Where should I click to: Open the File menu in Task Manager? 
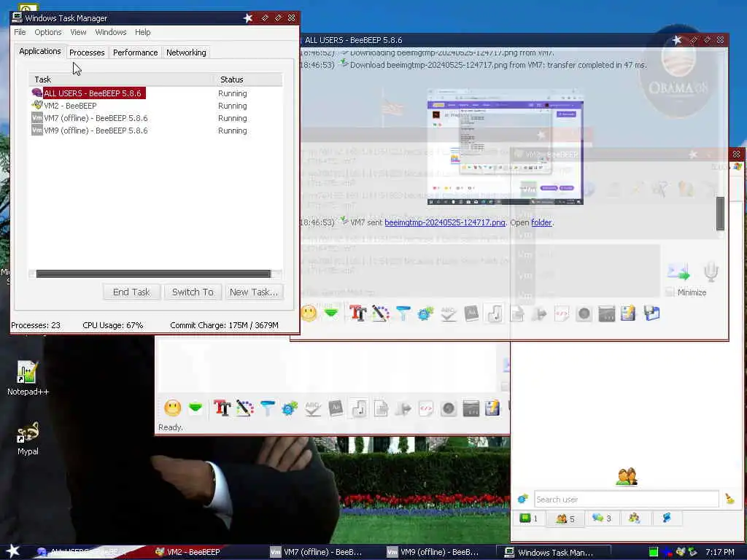(20, 32)
